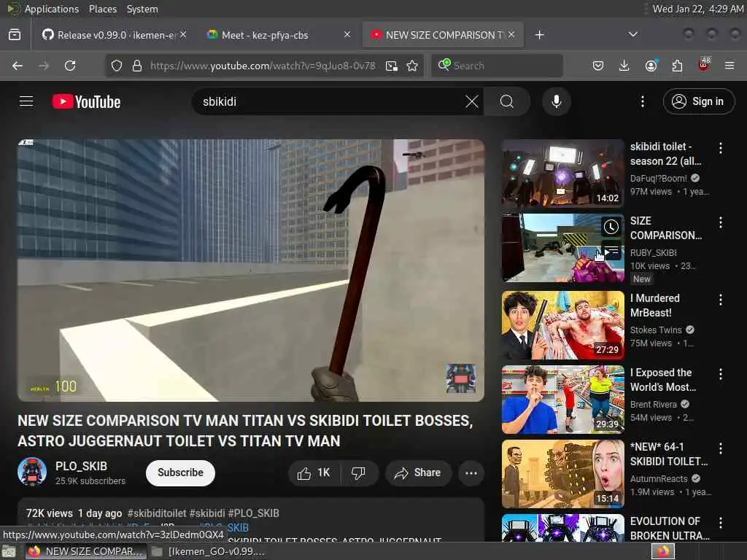
Task: Add SIZE COMPARISON video to queue
Action: pos(611,251)
